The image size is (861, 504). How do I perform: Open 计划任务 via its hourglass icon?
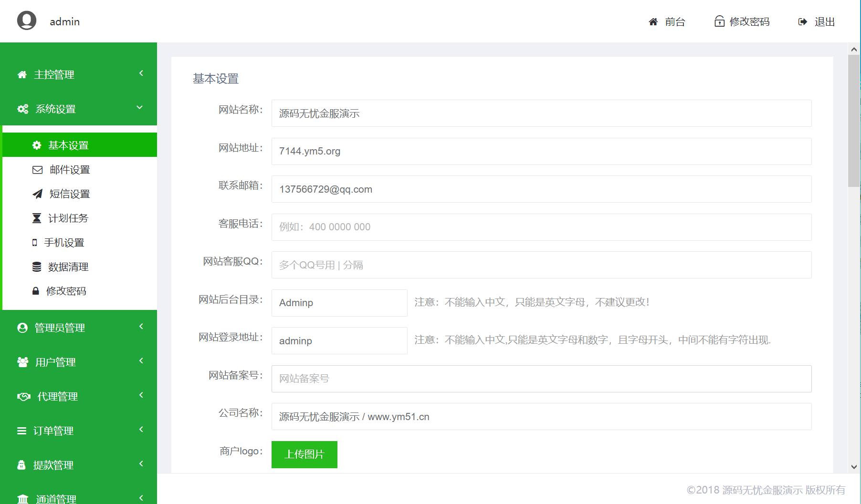tap(36, 218)
